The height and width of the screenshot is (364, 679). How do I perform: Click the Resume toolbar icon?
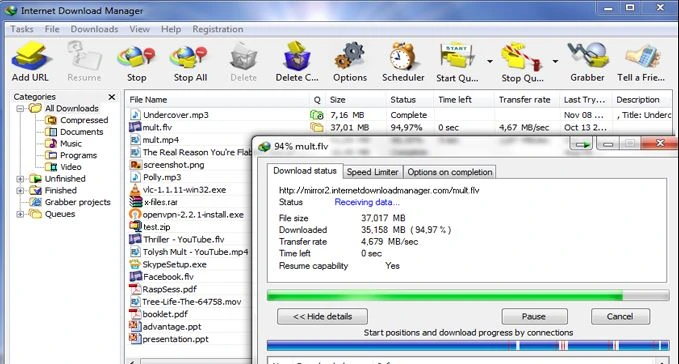(x=84, y=56)
